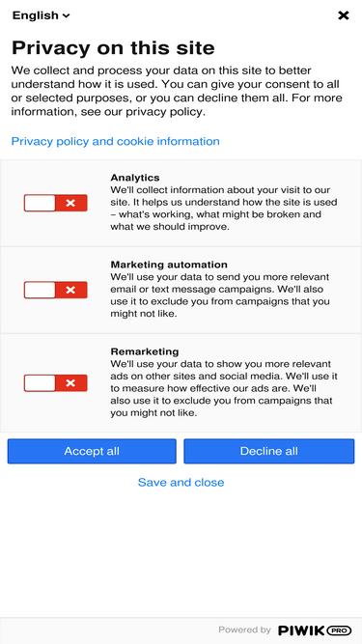Click red X icon on Remarketing toggle
The width and height of the screenshot is (362, 644).
(x=70, y=382)
